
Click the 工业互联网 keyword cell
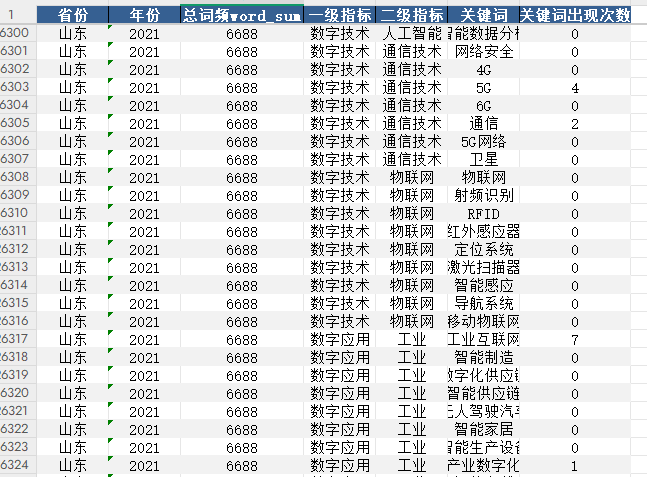pyautogui.click(x=483, y=340)
